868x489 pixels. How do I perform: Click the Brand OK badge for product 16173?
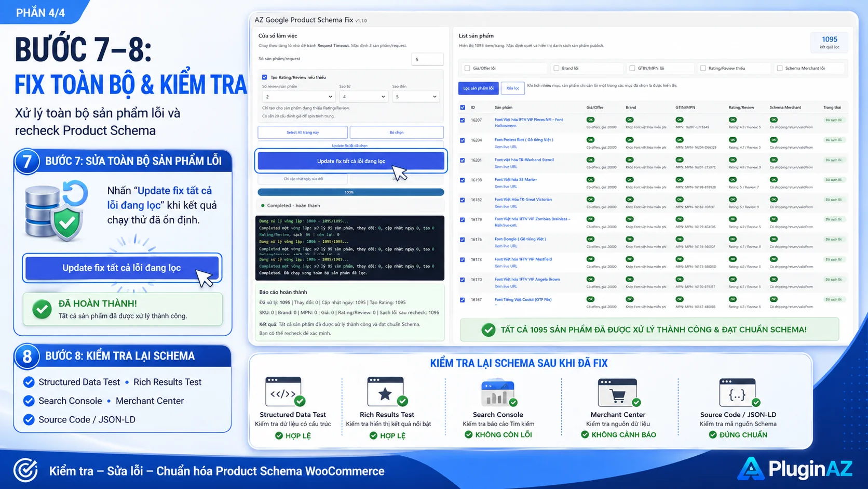(630, 259)
